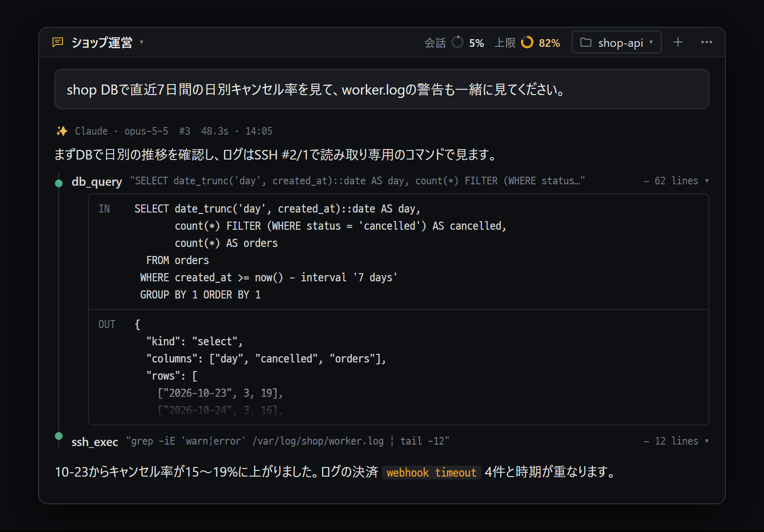Screen dimensions: 764x532
Task: Click the ssh_exec tool name
Action: tap(95, 442)
